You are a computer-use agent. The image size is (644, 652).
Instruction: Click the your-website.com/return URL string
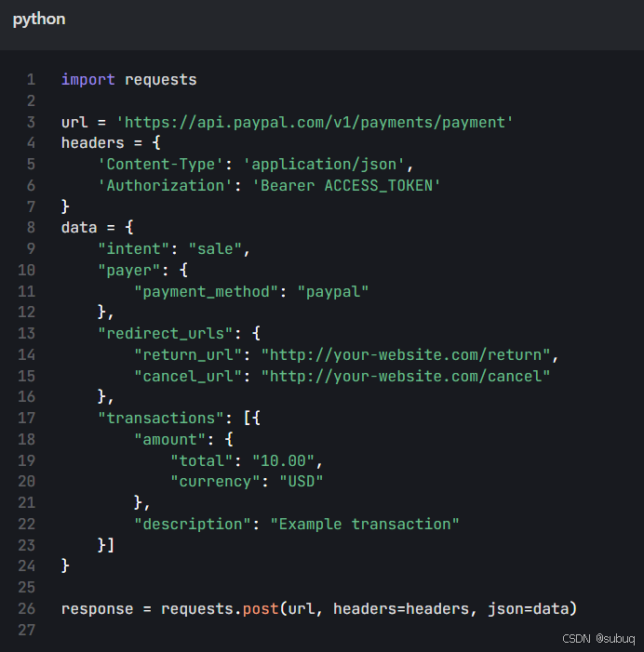(x=406, y=354)
